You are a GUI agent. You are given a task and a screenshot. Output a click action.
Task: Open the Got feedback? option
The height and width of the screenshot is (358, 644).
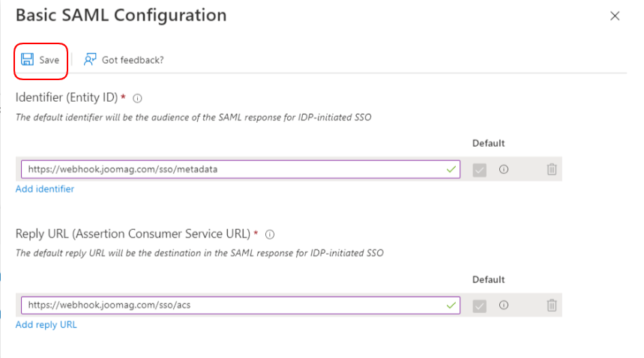[124, 60]
